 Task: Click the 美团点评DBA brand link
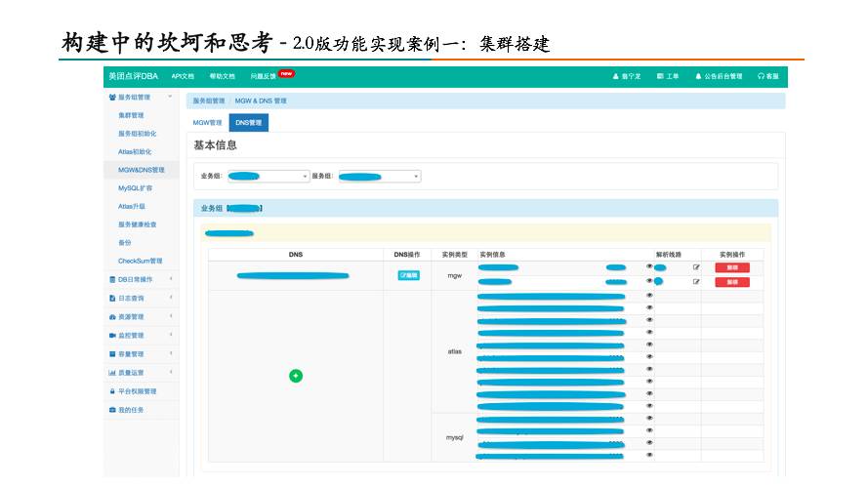[x=134, y=76]
